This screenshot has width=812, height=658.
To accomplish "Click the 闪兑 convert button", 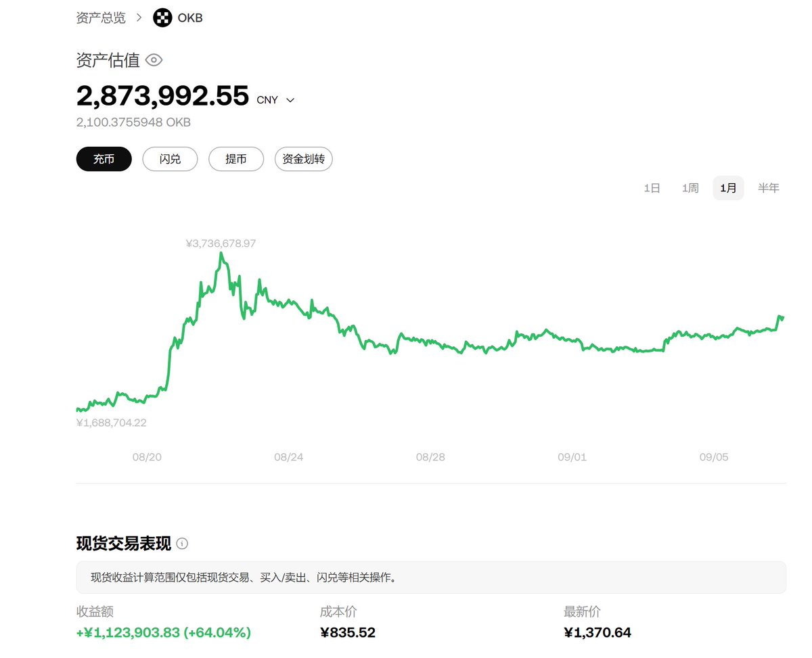I will (170, 159).
